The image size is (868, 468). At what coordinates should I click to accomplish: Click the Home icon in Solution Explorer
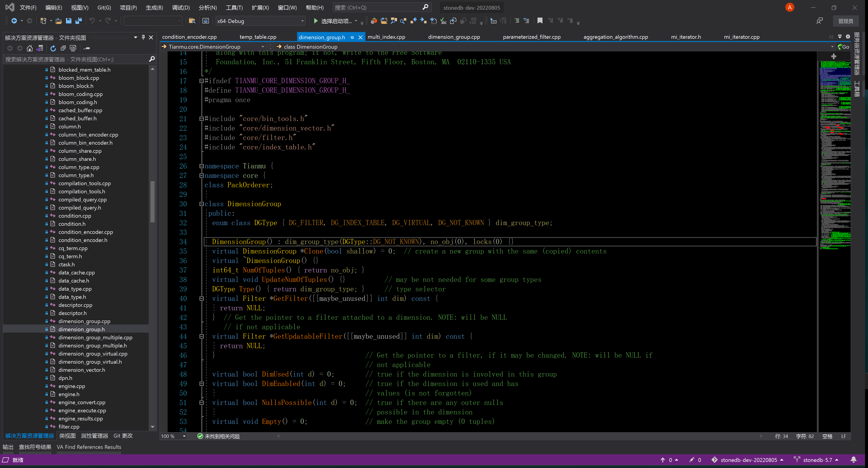tap(30, 48)
